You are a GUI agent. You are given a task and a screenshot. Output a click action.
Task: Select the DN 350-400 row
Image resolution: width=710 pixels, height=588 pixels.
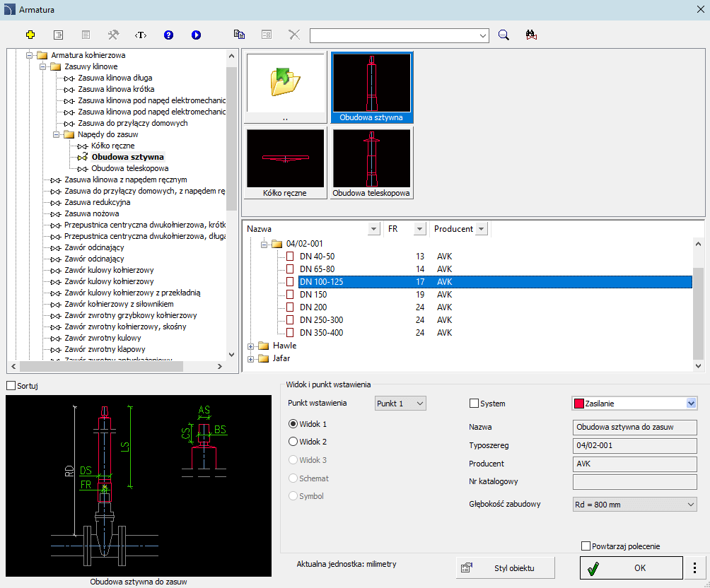click(x=495, y=332)
